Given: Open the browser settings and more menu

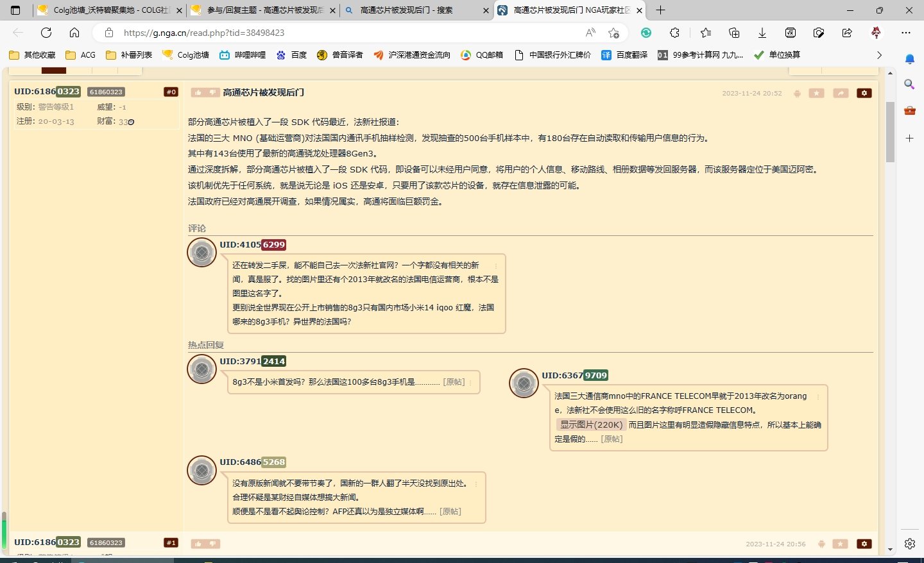Looking at the screenshot, I should pyautogui.click(x=906, y=33).
